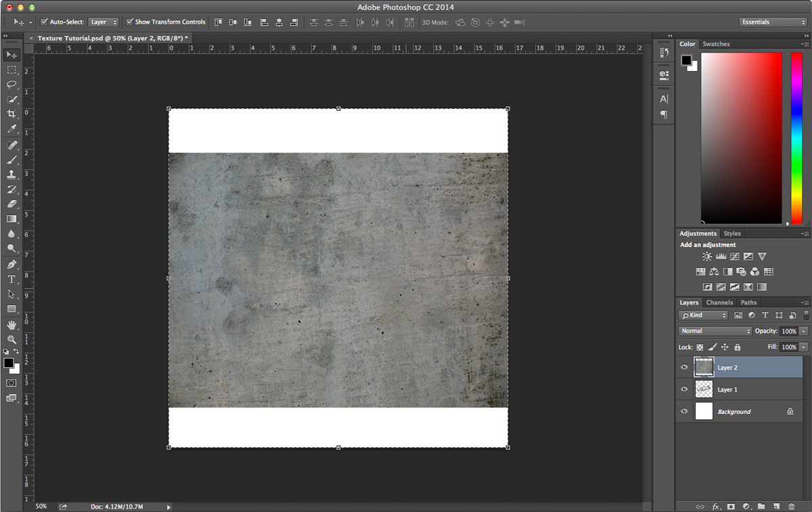Select the Crop tool in the toolbar
812x512 pixels.
coord(12,113)
